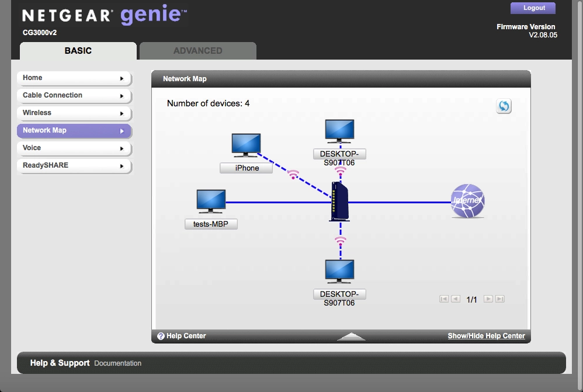Open the ReadySHARE menu item
583x392 pixels.
(74, 165)
